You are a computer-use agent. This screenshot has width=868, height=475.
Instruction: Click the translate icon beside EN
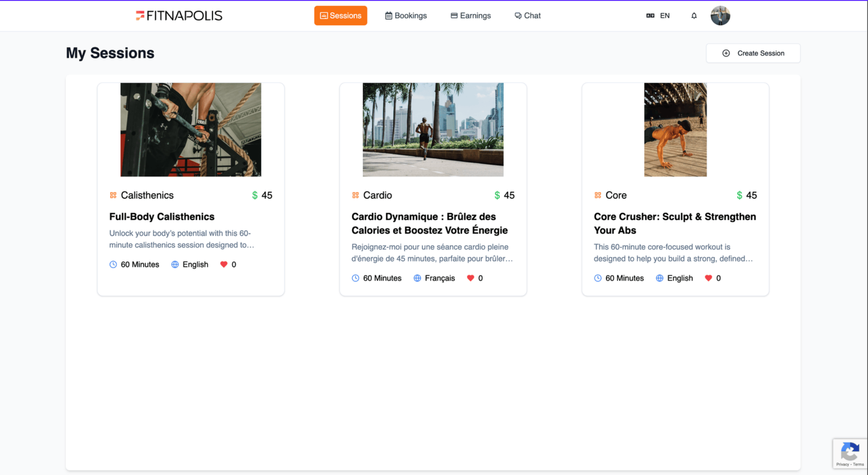click(650, 16)
